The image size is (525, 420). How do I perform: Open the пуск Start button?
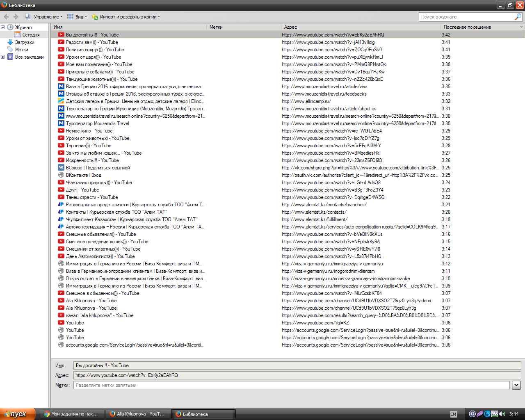tap(18, 414)
